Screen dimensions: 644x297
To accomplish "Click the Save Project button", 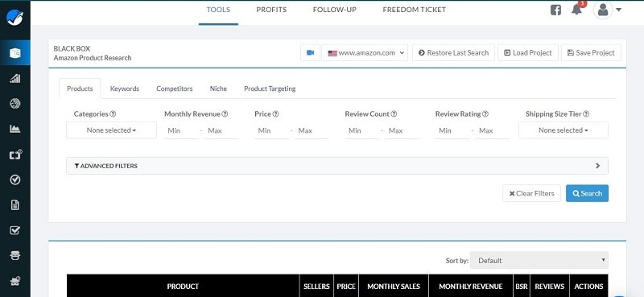I will click(x=591, y=52).
